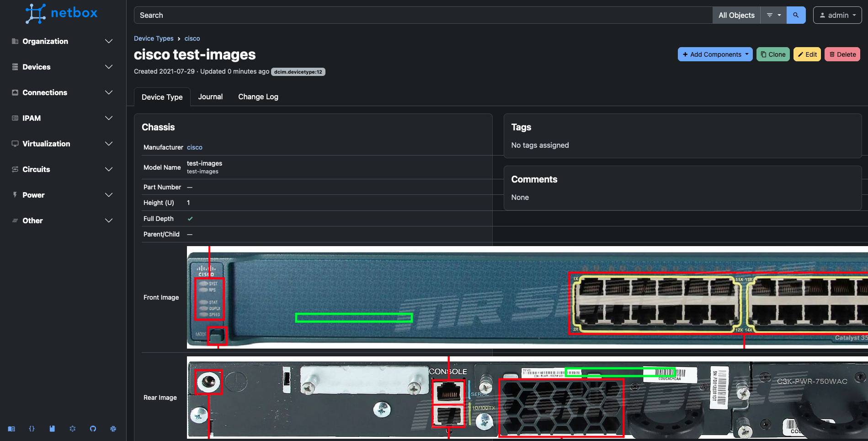This screenshot has height=441, width=868.
Task: Click the Full Depth checkmark
Action: point(190,219)
